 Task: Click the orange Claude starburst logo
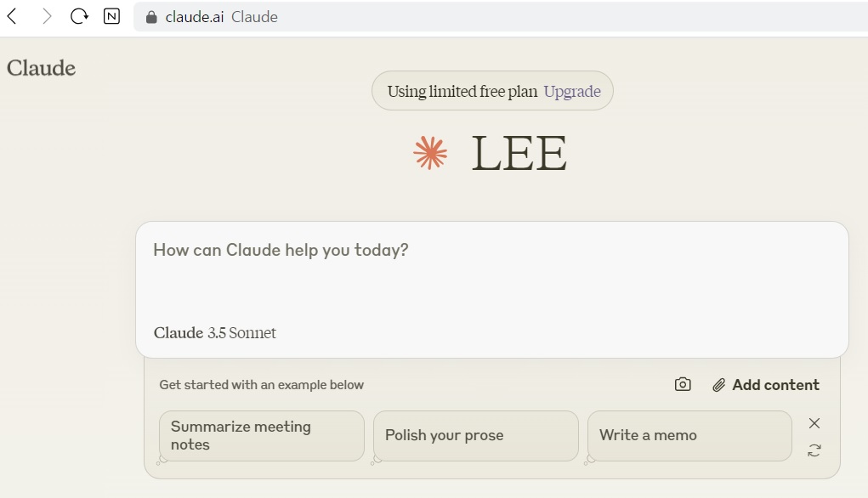430,153
